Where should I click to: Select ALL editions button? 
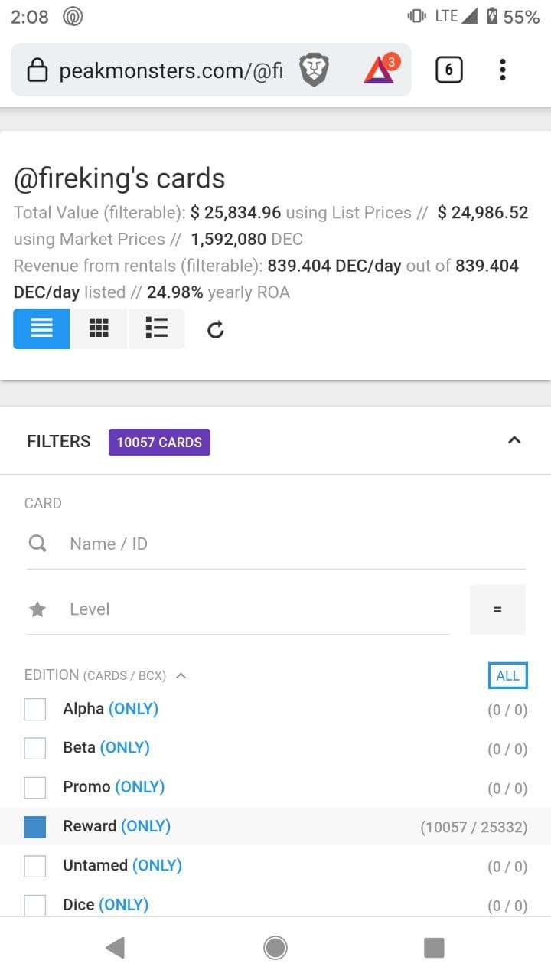click(508, 675)
